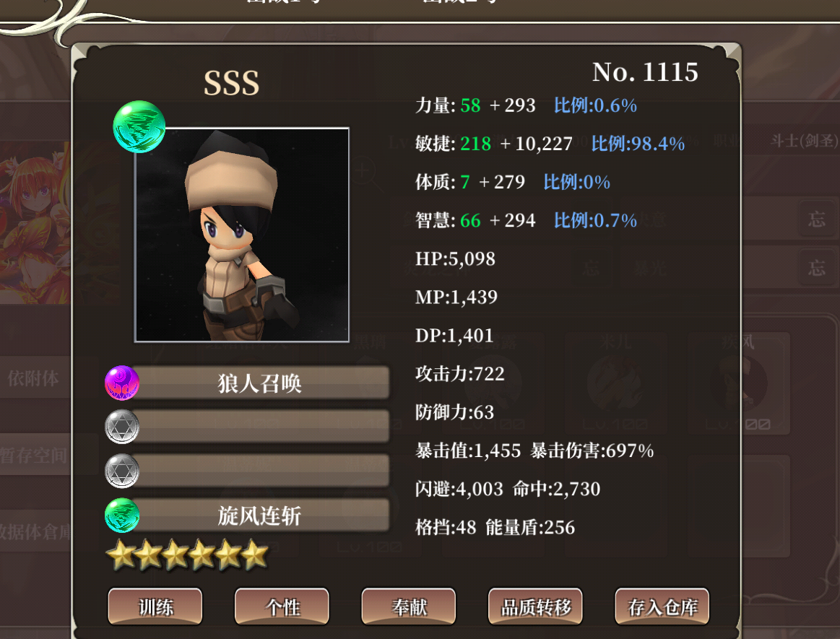
Task: Click the character portrait thumbnail
Action: pos(242,235)
